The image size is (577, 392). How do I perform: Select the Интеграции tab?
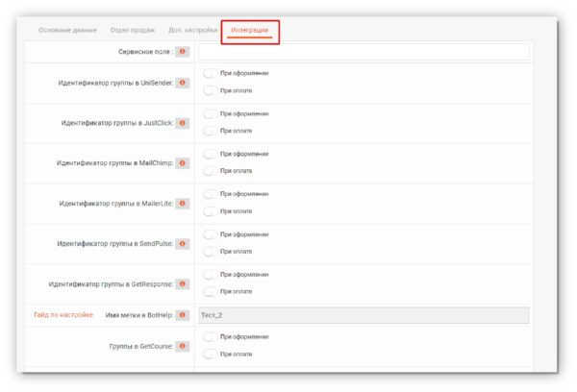point(249,30)
